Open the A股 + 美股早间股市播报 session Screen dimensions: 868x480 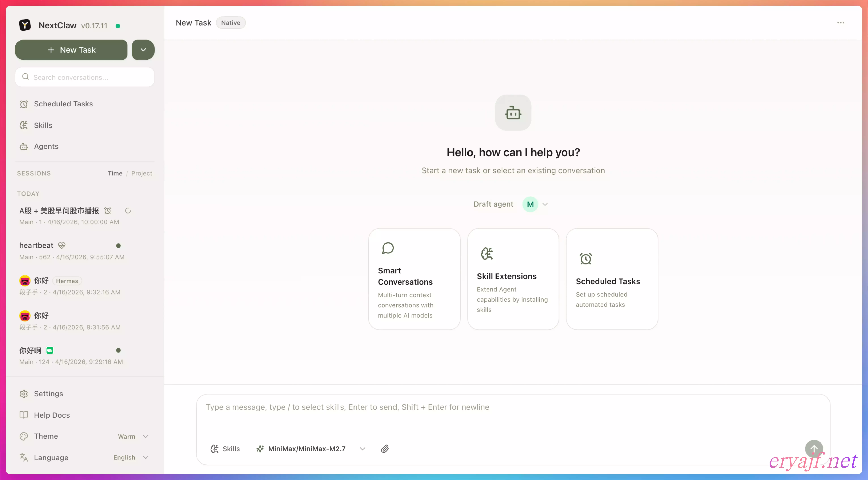pos(84,216)
